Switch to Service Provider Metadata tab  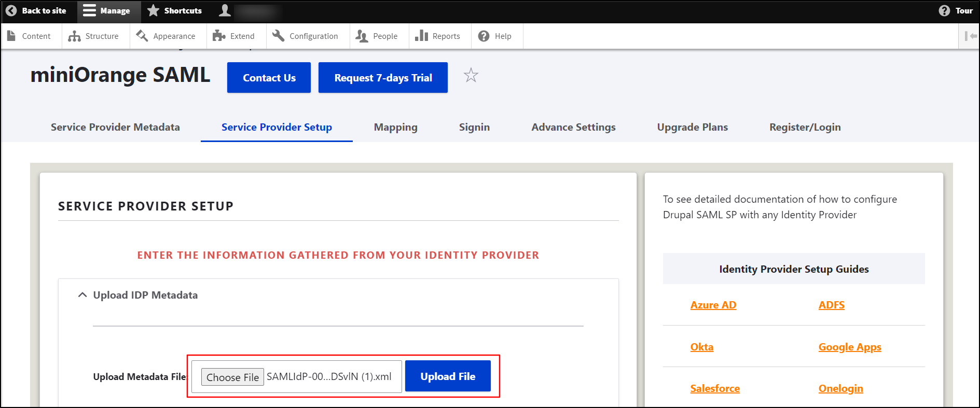click(x=115, y=127)
